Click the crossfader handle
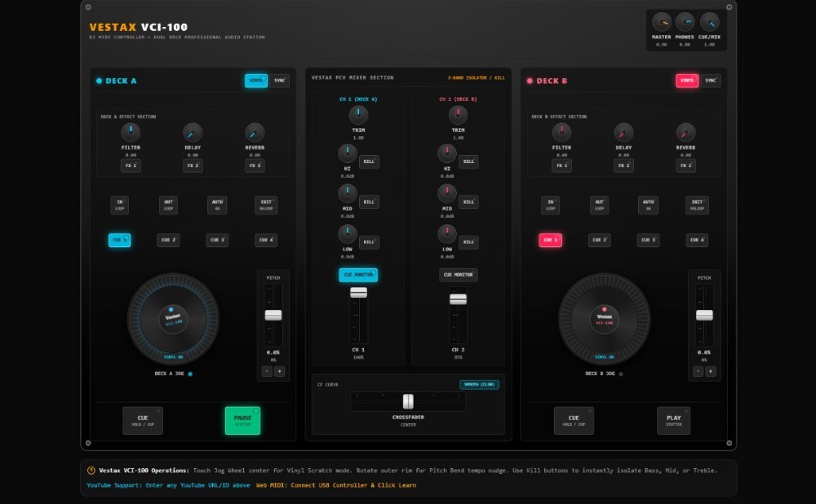The image size is (816, 504). (408, 401)
